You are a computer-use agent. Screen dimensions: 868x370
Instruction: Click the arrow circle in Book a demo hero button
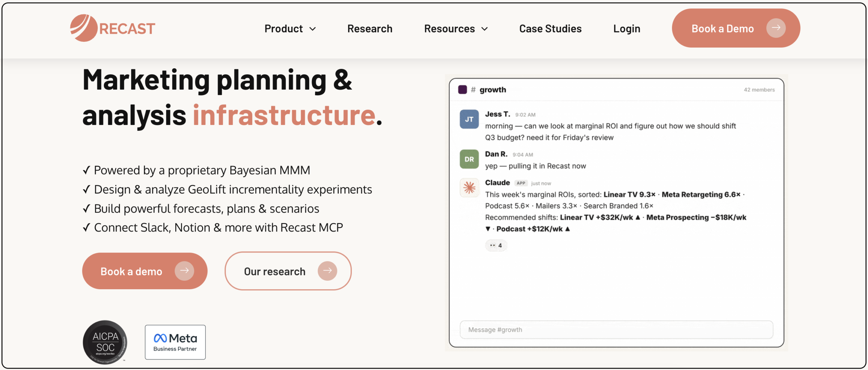point(184,271)
